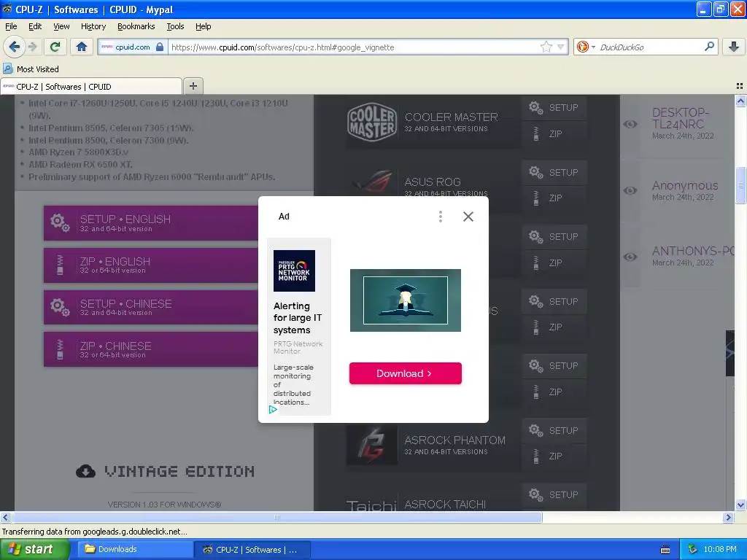The width and height of the screenshot is (747, 560).
Task: Click the vertical scrollbar up arrow
Action: (740, 101)
